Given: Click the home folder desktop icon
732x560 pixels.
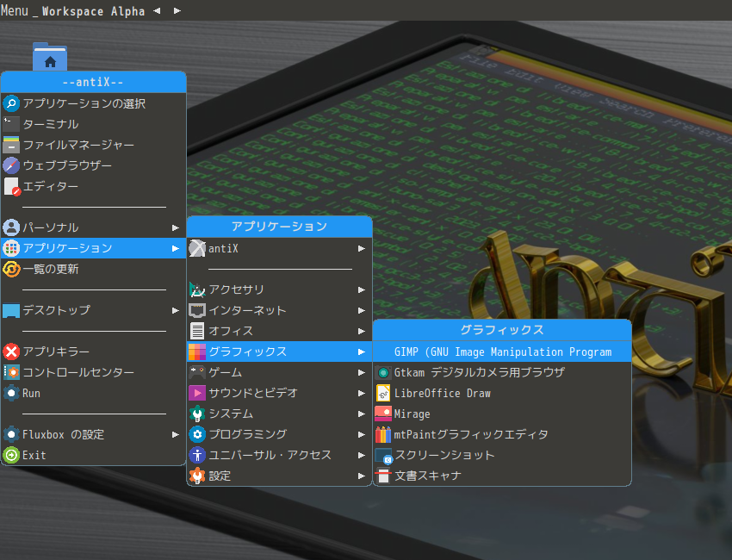Looking at the screenshot, I should [50, 57].
